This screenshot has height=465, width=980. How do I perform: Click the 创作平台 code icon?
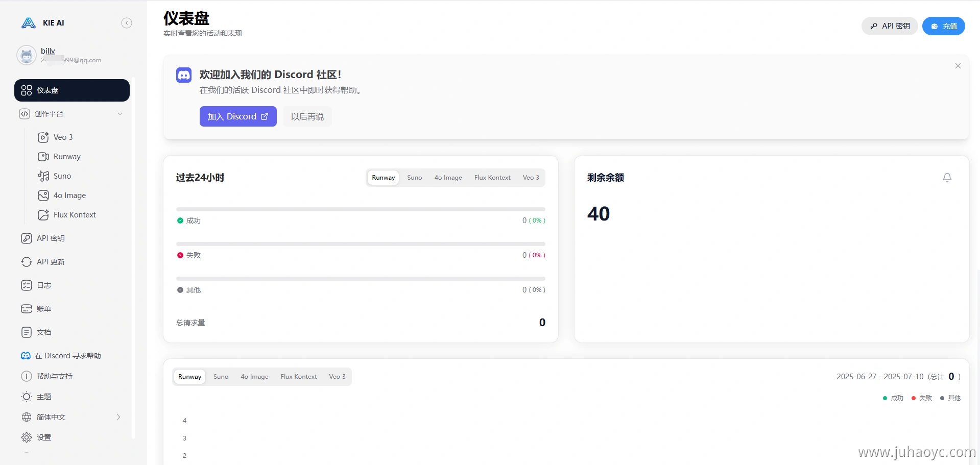tap(25, 114)
